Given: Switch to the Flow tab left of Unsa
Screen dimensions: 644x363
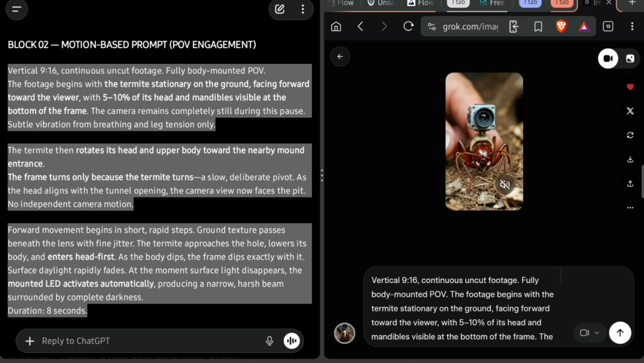Looking at the screenshot, I should [341, 4].
